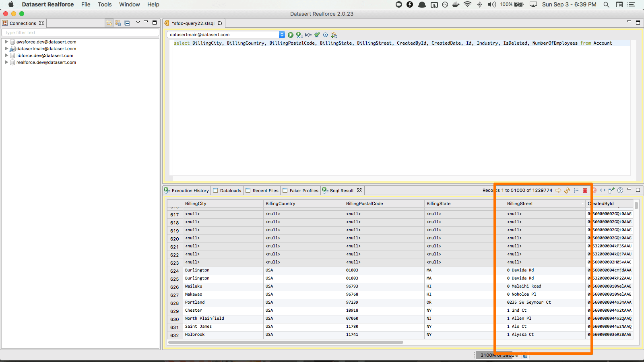Expand the realforce.dev@datasert.com tree node
644x362 pixels.
[6, 62]
